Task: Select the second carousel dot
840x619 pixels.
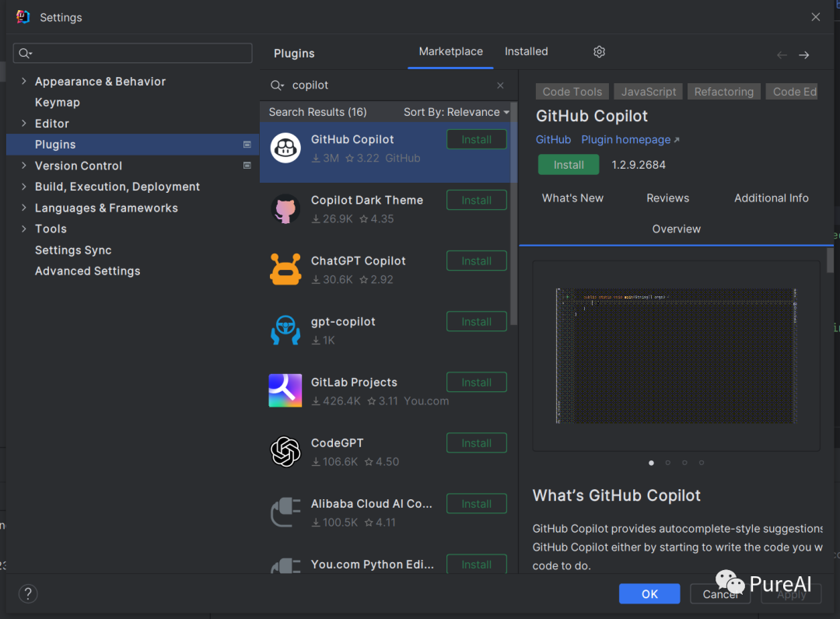Action: (668, 462)
